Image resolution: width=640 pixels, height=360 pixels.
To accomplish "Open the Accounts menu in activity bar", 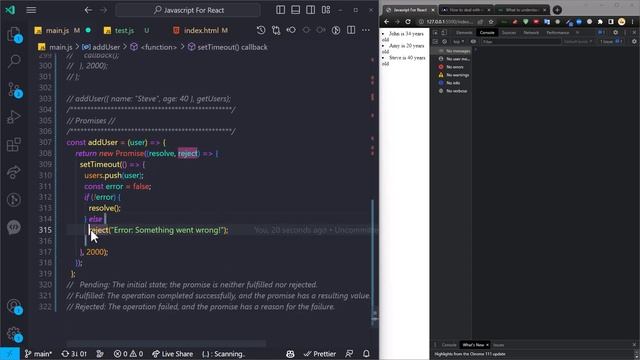I will pyautogui.click(x=14, y=306).
